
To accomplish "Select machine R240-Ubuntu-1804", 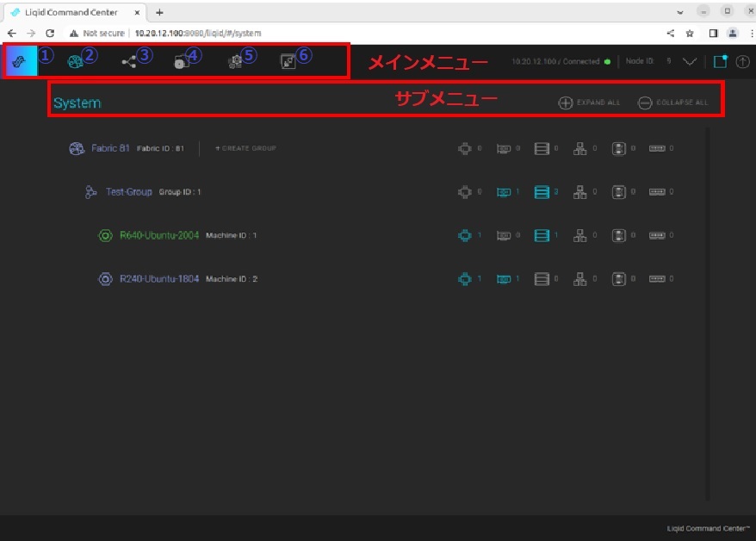I will (159, 279).
